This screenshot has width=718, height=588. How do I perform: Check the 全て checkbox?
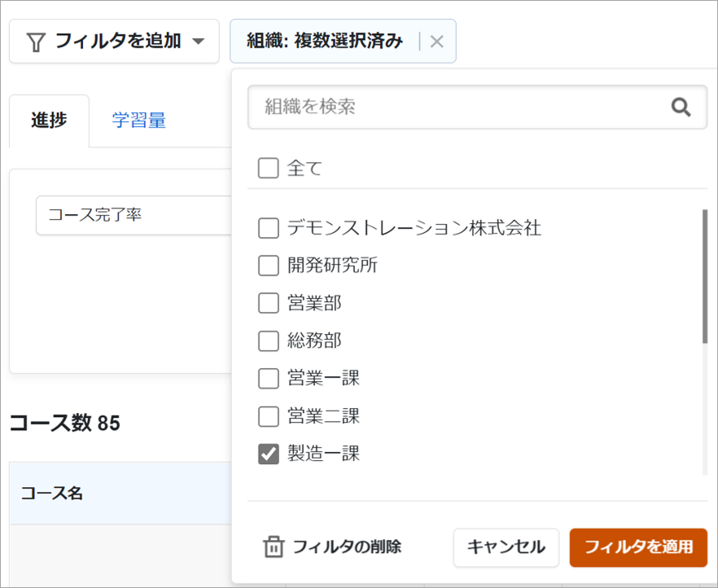269,168
